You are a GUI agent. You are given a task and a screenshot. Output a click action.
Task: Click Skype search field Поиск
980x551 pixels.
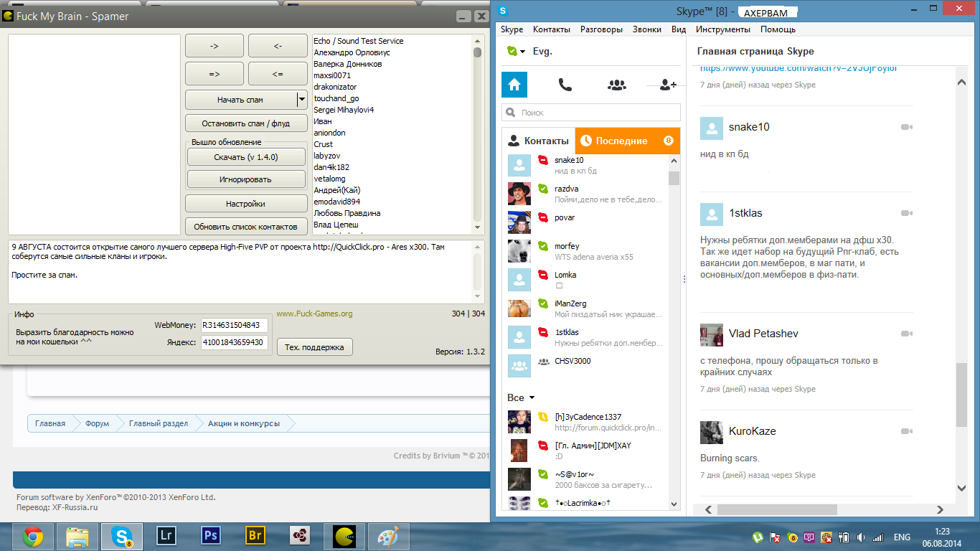pos(591,113)
